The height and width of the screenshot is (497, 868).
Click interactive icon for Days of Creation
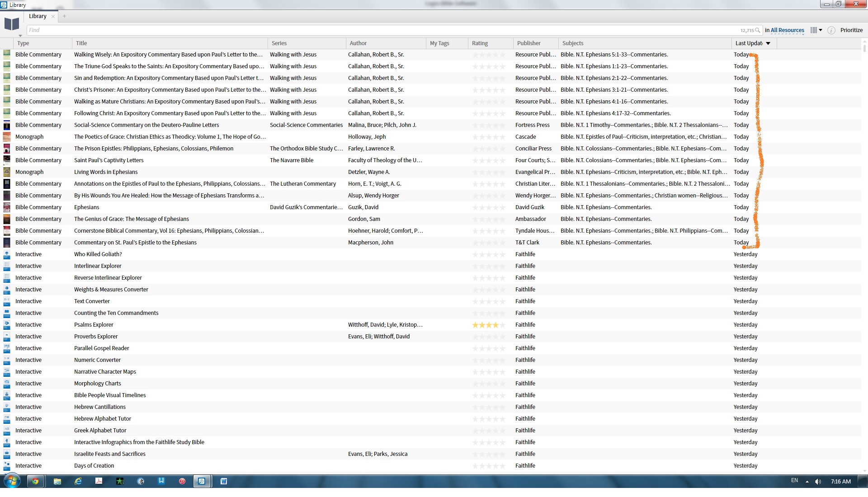(7, 466)
